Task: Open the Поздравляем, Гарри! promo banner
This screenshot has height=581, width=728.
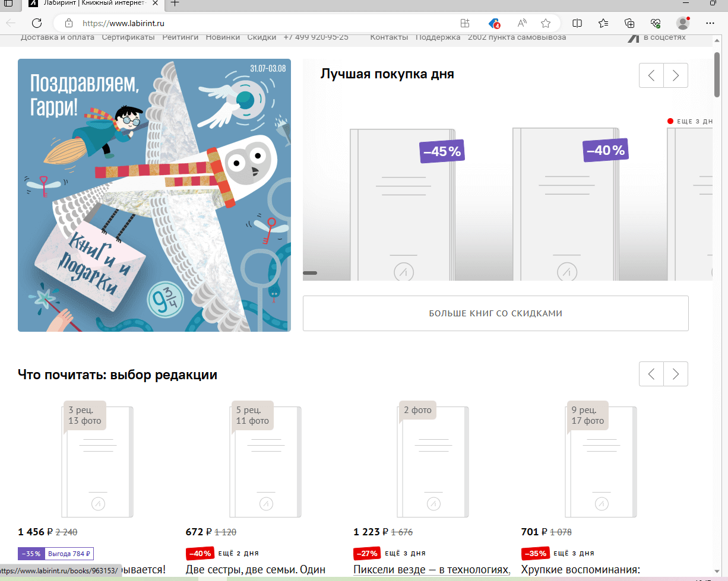Action: (154, 195)
